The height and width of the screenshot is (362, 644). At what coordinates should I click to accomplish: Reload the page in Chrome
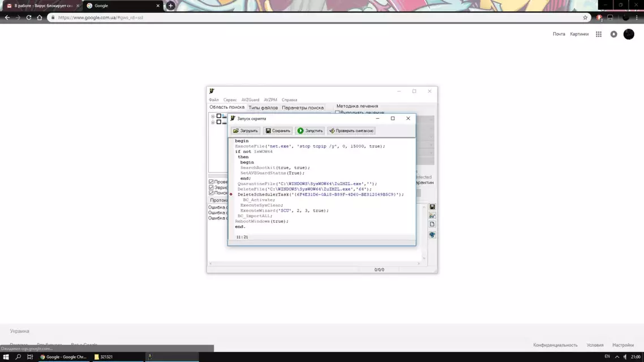pos(29,18)
